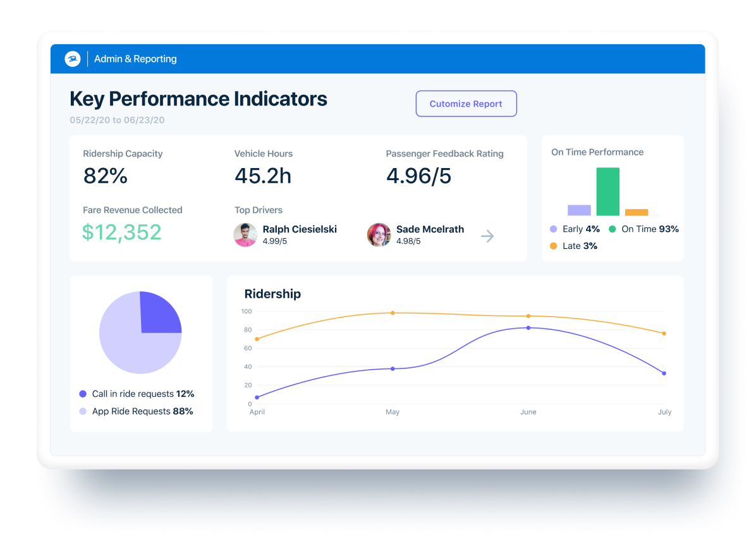Click the orange line data point at May
The image size is (756, 539).
tap(393, 313)
